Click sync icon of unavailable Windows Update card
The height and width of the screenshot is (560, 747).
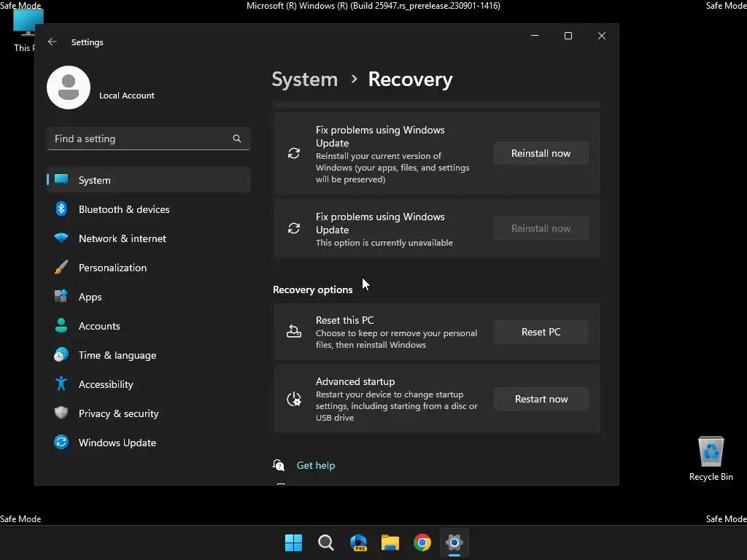point(294,228)
